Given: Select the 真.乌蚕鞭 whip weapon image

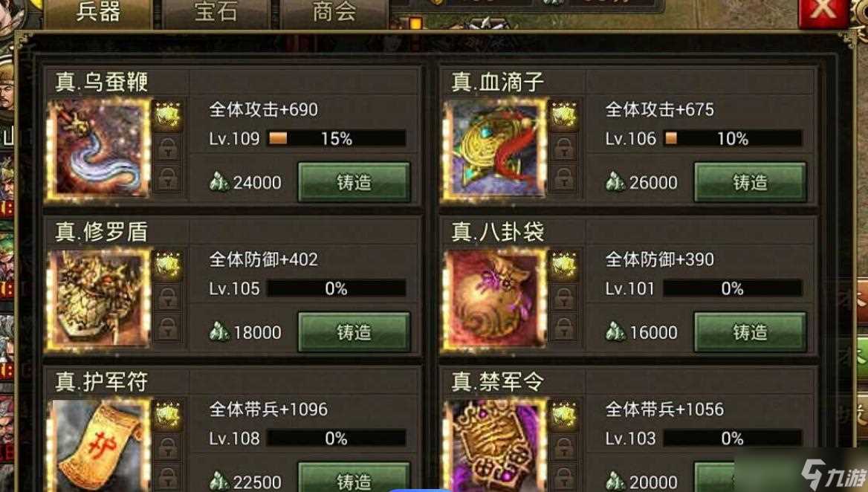Looking at the screenshot, I should (100, 149).
